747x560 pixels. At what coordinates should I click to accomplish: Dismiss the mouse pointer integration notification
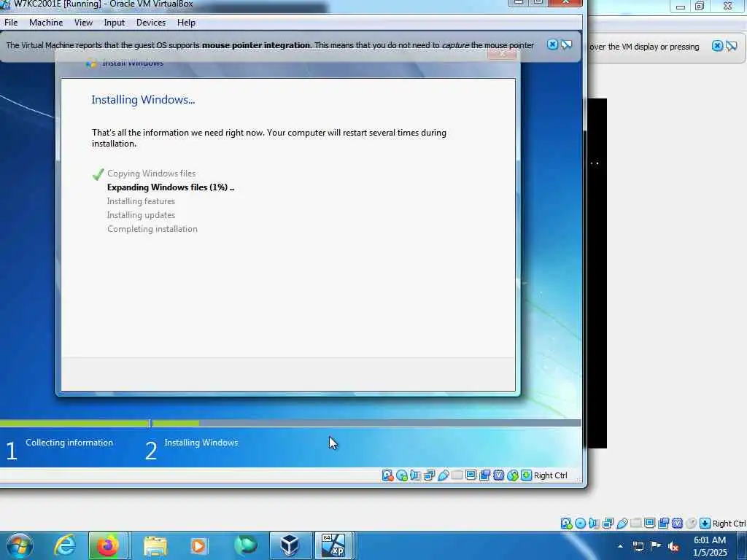point(552,44)
